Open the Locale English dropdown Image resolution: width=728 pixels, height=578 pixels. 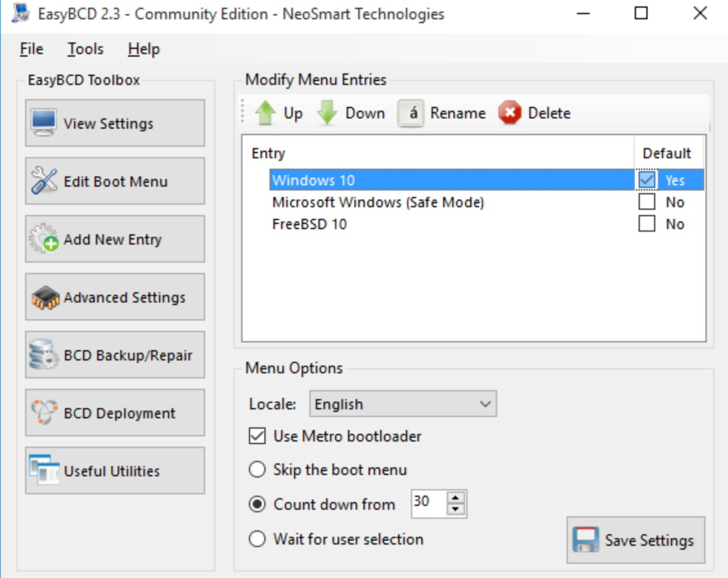pyautogui.click(x=403, y=404)
